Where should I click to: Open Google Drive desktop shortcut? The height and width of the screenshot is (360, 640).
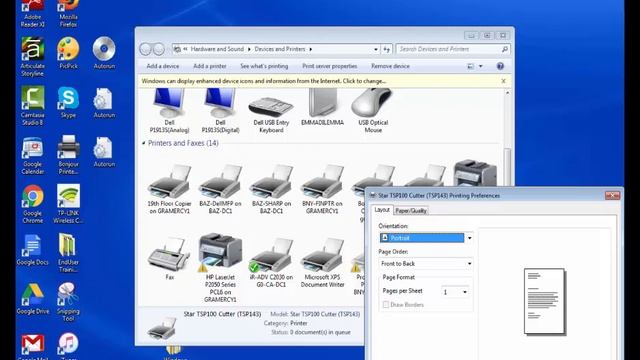(x=33, y=299)
